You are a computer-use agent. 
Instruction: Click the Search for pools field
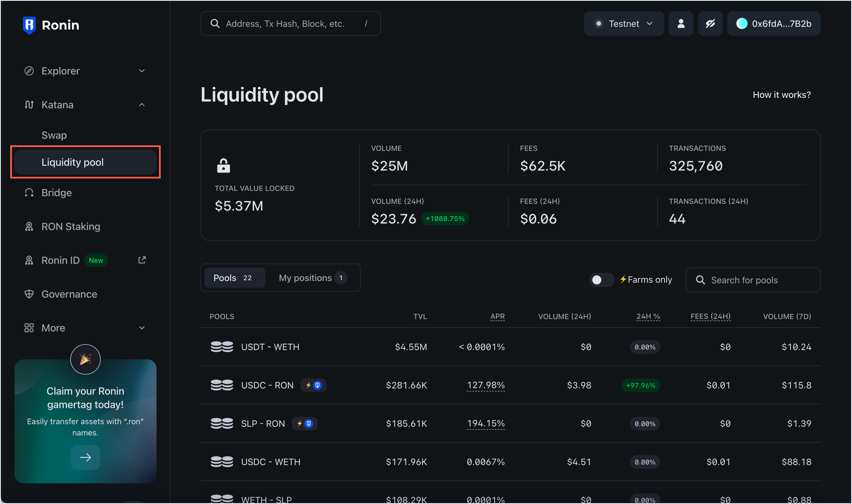(x=753, y=280)
